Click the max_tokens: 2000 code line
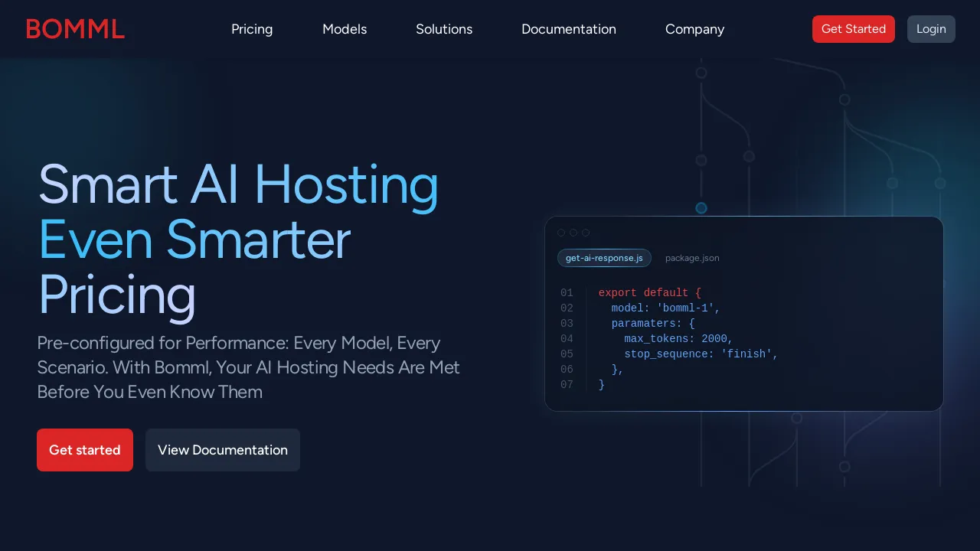The image size is (980, 551). [x=679, y=339]
